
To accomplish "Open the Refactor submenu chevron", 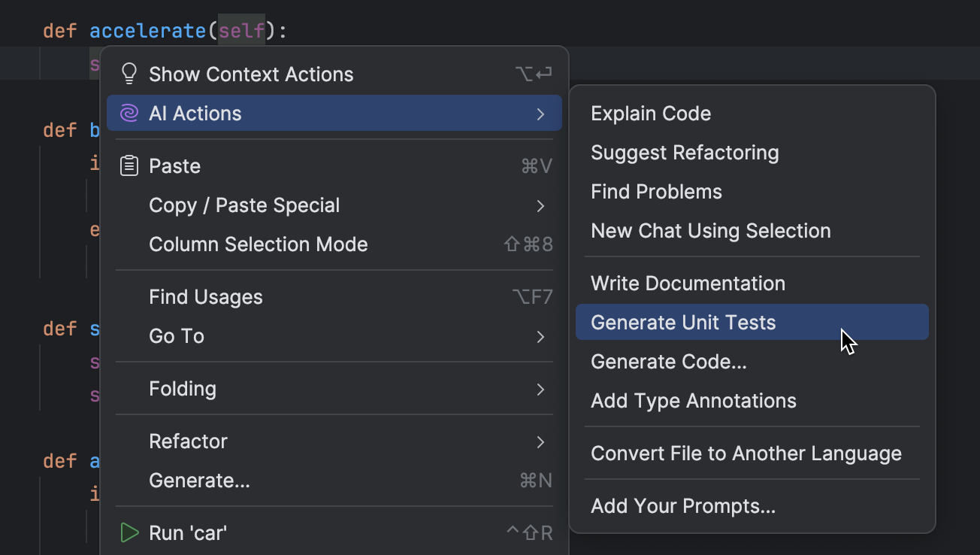I will click(x=540, y=442).
